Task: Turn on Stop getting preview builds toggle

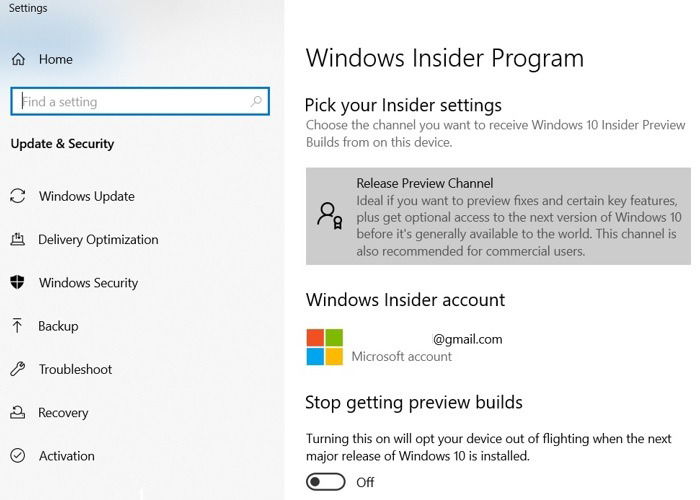Action: point(325,482)
